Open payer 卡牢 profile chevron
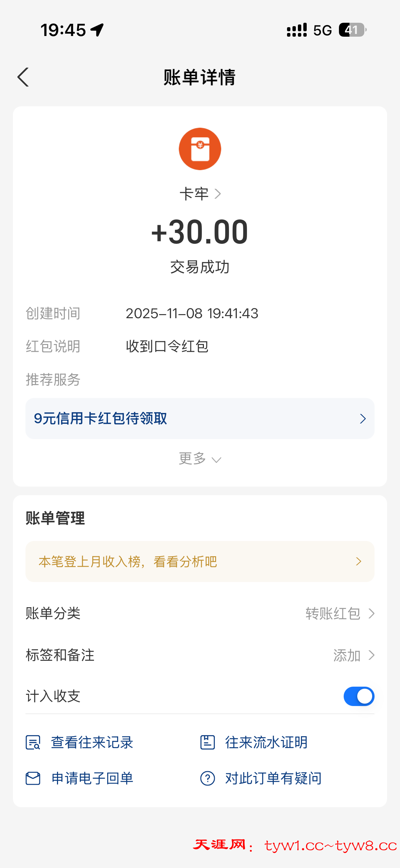The width and height of the screenshot is (400, 868). (x=218, y=194)
